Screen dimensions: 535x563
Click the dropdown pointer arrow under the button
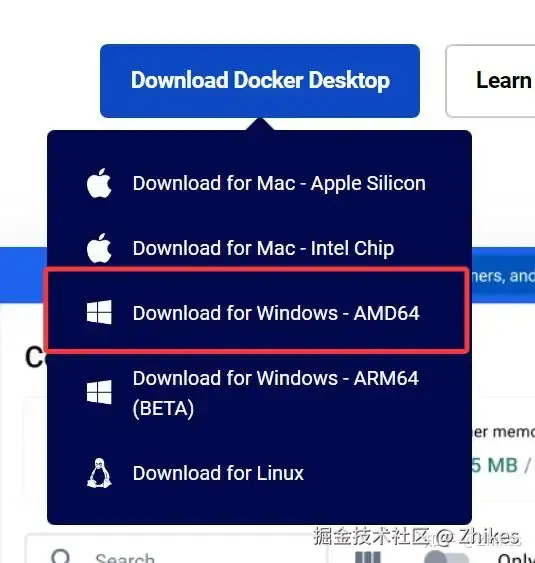pos(260,124)
